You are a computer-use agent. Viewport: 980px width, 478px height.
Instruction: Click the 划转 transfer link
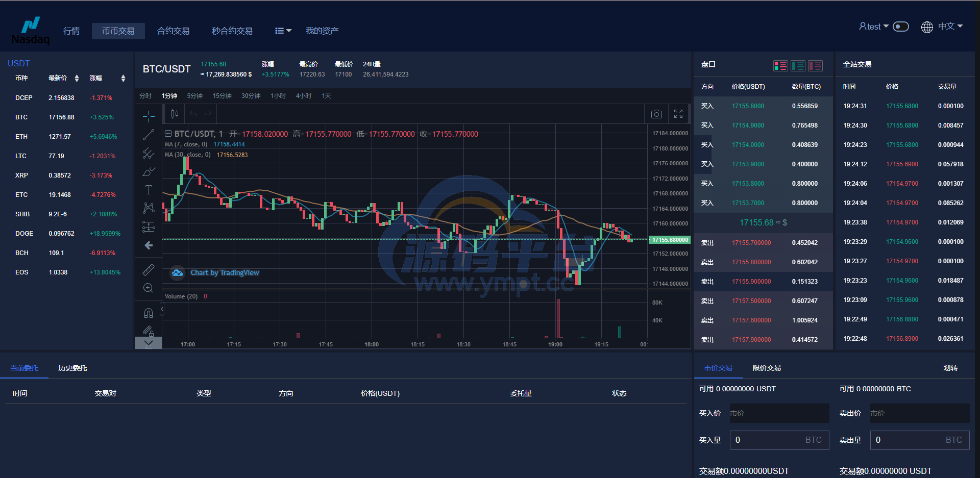950,368
